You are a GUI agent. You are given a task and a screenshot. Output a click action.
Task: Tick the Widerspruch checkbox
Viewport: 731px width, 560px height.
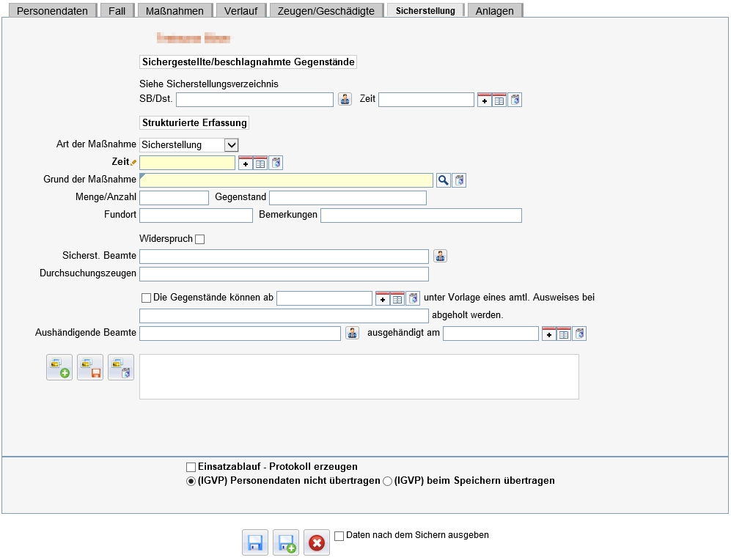(200, 240)
